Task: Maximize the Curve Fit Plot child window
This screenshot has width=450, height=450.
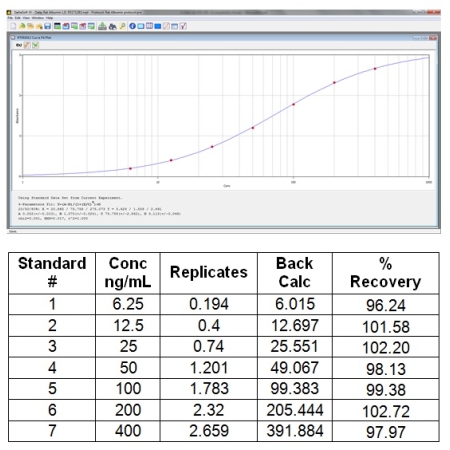Action: click(x=425, y=38)
